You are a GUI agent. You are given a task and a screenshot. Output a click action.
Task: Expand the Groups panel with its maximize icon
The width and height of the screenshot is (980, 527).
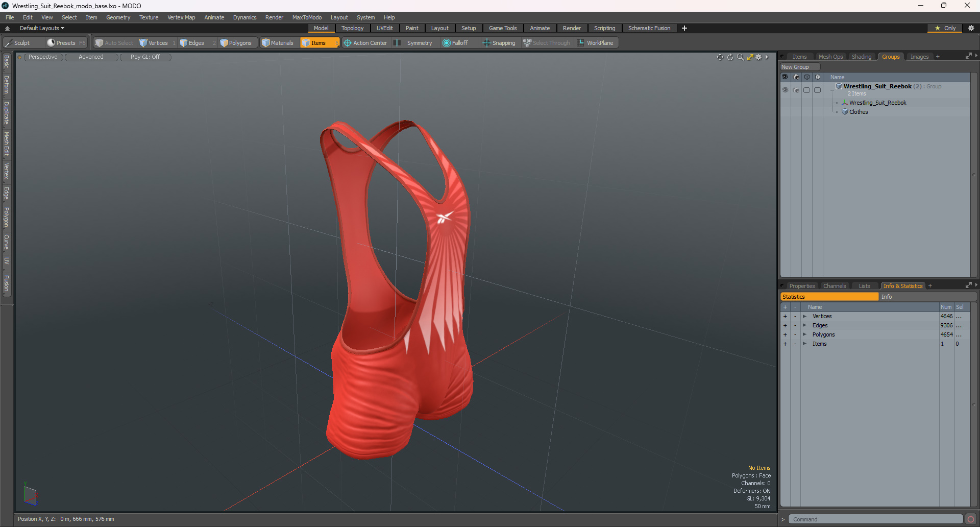pos(968,56)
